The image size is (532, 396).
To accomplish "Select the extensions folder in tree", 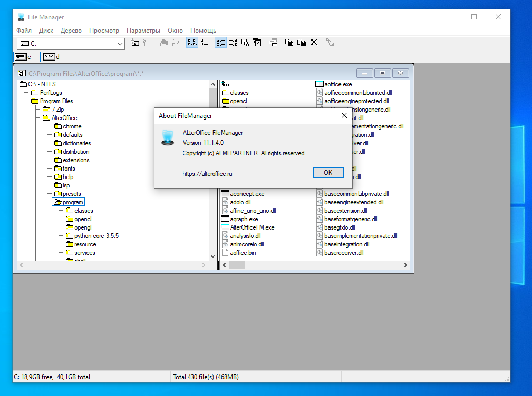I will 72,160.
